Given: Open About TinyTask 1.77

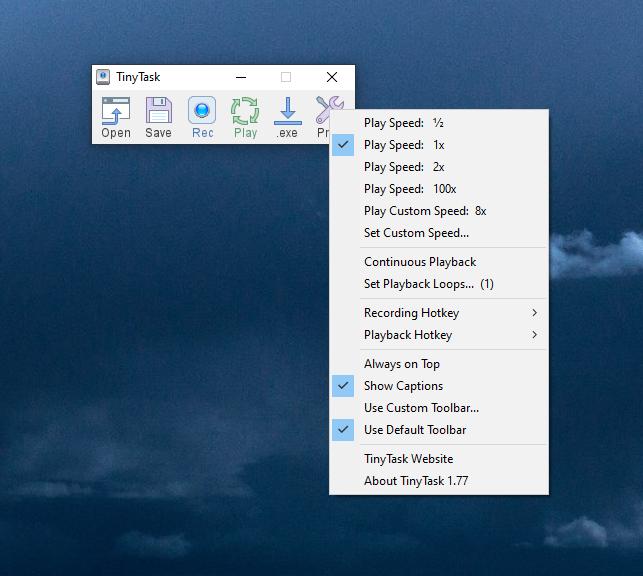Looking at the screenshot, I should click(x=416, y=481).
